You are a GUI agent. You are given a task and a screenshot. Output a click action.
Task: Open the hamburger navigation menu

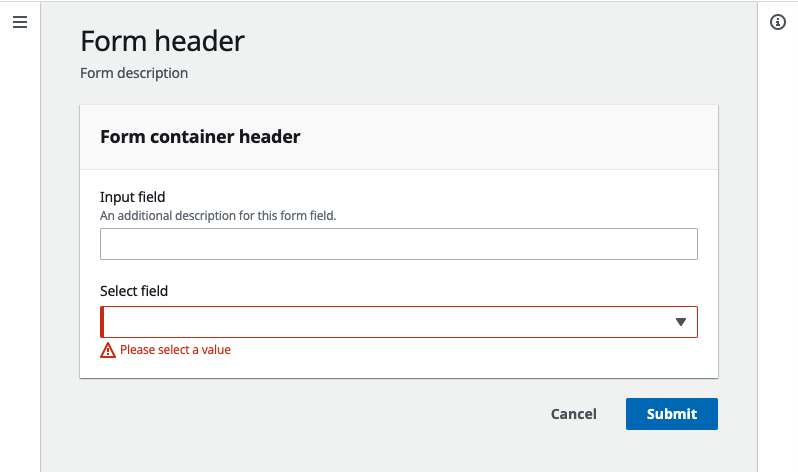[20, 22]
